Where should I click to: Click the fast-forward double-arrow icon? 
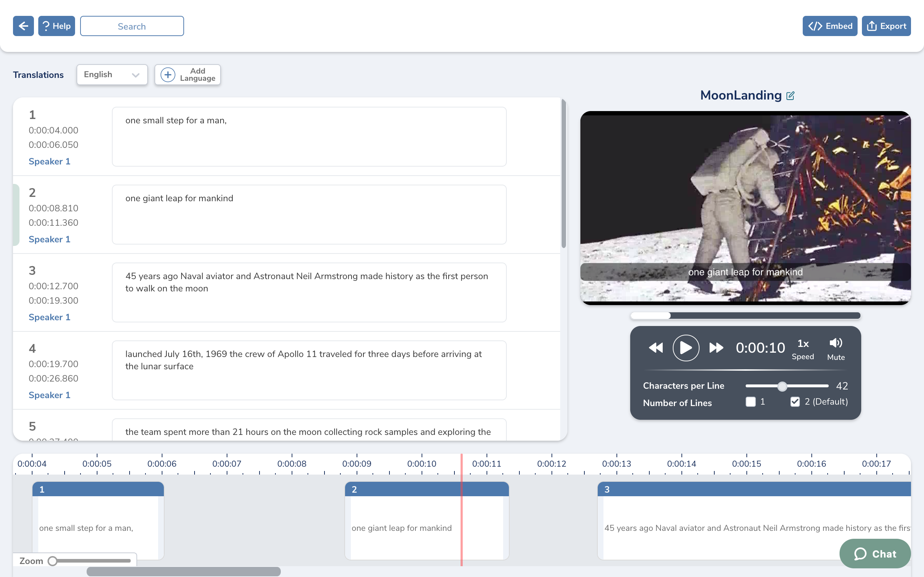(716, 348)
